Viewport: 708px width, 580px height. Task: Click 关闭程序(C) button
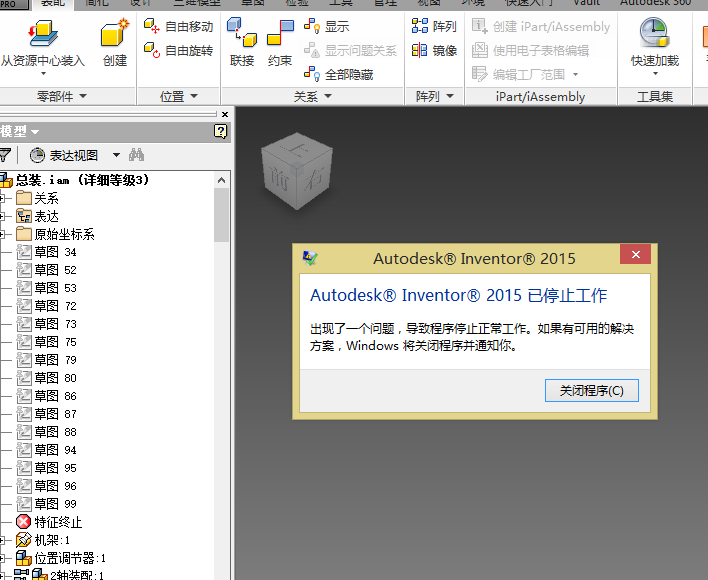(x=592, y=390)
